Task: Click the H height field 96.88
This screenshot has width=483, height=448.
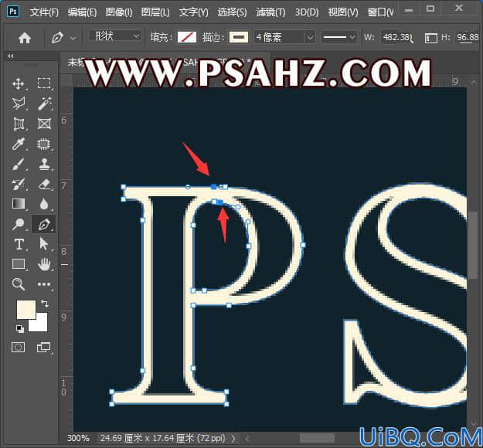Action: pyautogui.click(x=468, y=38)
